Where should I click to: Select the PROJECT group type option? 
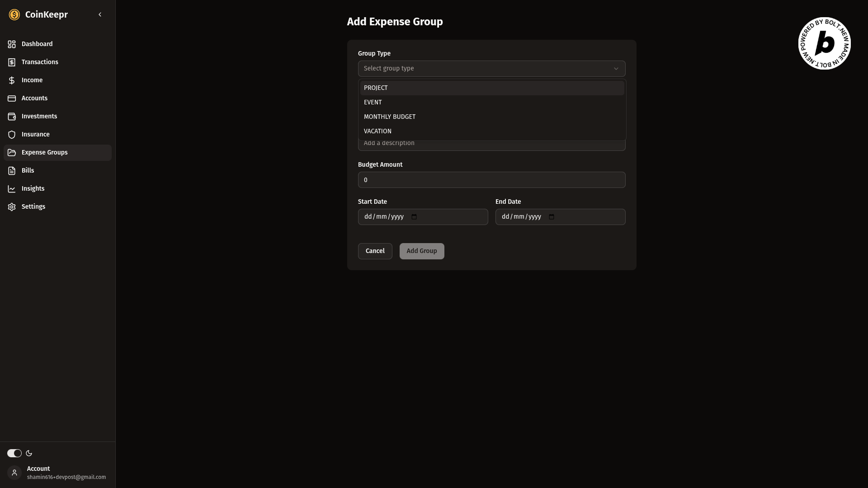[376, 88]
